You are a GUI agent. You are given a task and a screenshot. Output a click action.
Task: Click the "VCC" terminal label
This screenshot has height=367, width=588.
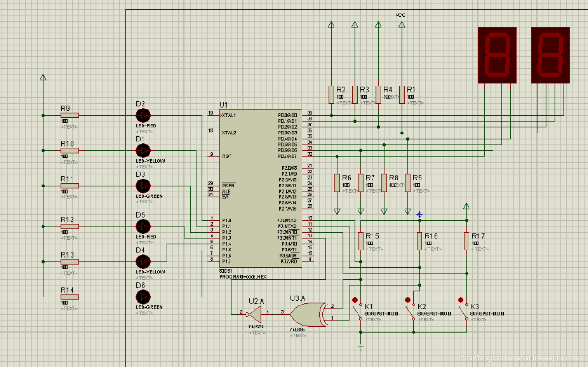[400, 15]
